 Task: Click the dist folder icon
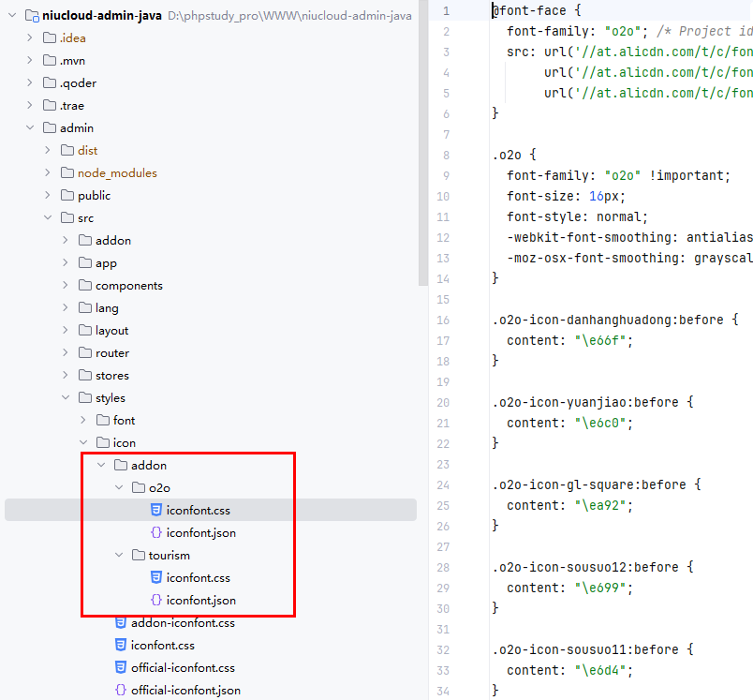tap(67, 151)
